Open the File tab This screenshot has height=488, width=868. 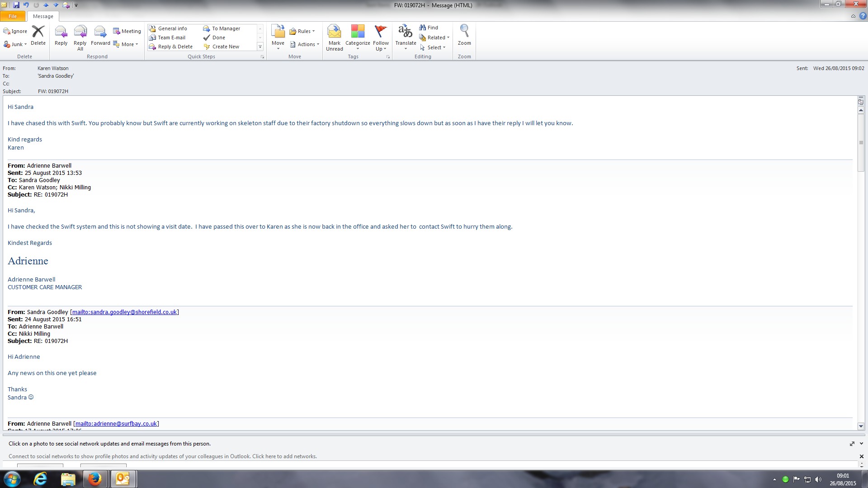pos(13,16)
